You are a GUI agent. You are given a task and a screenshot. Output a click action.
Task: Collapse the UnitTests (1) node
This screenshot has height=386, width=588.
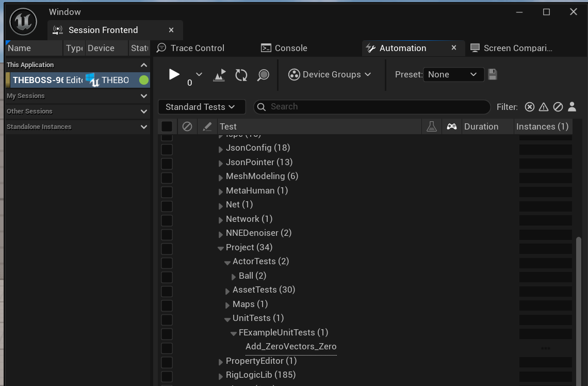click(x=227, y=319)
